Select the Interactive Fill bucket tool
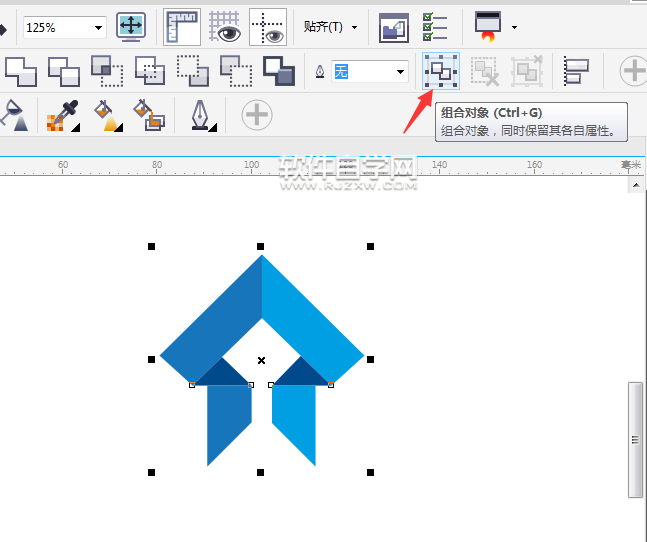The width and height of the screenshot is (647, 542). (108, 115)
